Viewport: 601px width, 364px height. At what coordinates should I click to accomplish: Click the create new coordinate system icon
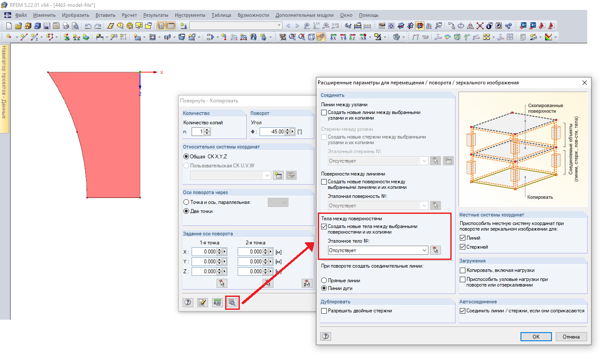278,175
